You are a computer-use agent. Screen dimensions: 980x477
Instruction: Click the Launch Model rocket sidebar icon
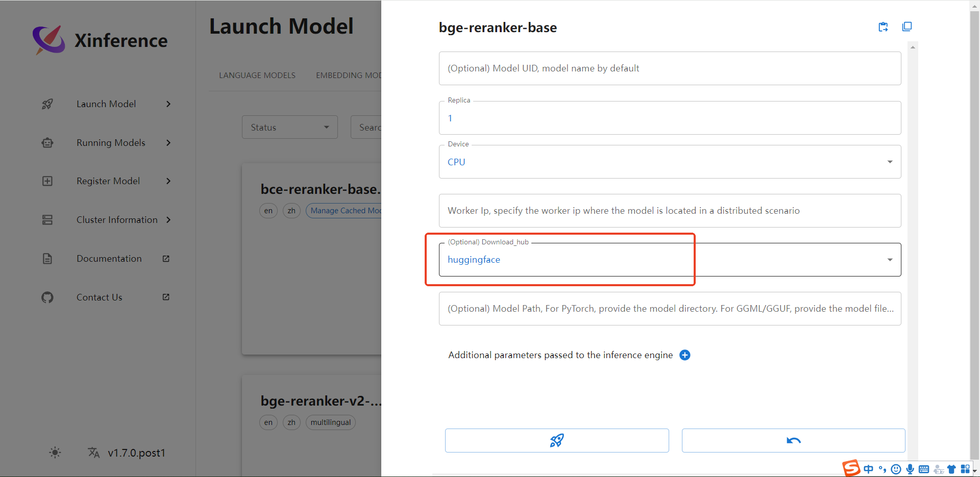click(x=47, y=104)
